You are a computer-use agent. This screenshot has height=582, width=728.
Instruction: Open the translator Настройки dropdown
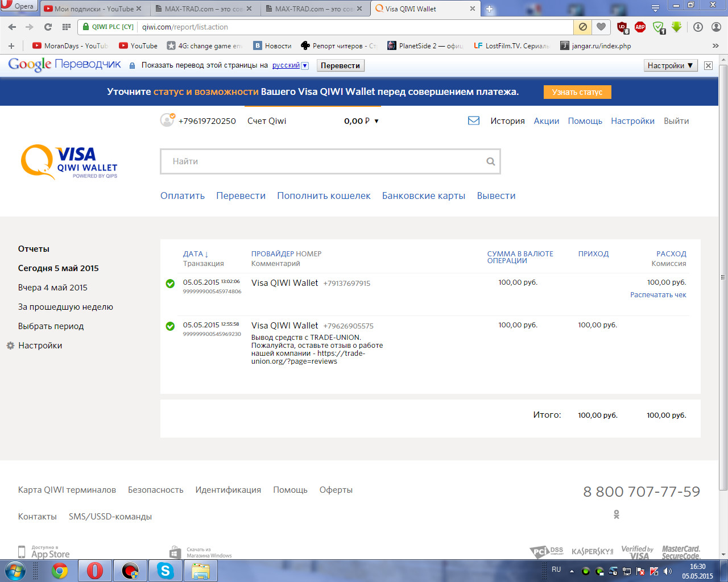pos(671,65)
